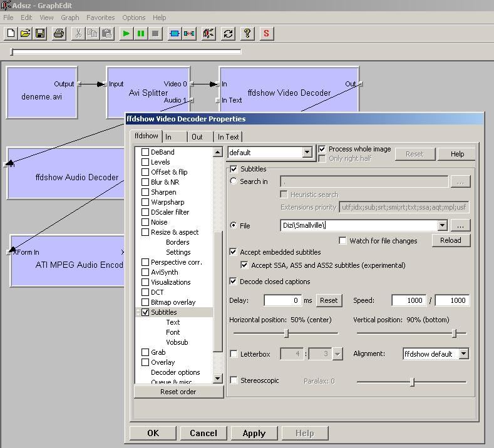The width and height of the screenshot is (494, 448).
Task: Open the Graph menu
Action: pyautogui.click(x=70, y=18)
